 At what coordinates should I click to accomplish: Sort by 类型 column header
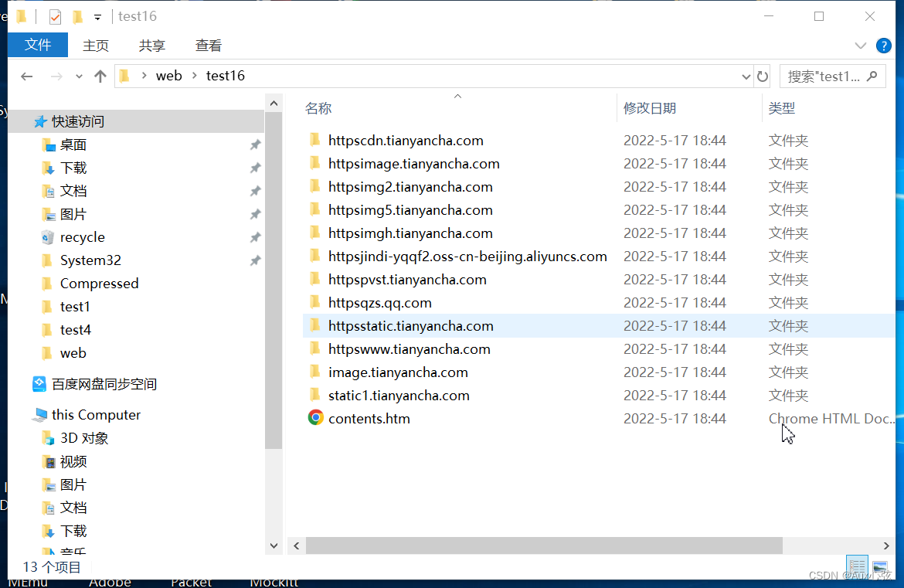(782, 108)
